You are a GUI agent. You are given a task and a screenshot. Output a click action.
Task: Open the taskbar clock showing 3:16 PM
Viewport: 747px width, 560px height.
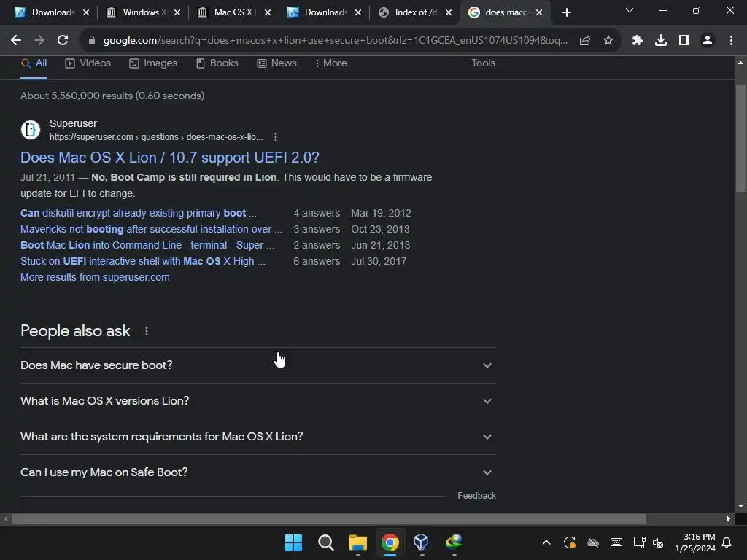(x=695, y=542)
